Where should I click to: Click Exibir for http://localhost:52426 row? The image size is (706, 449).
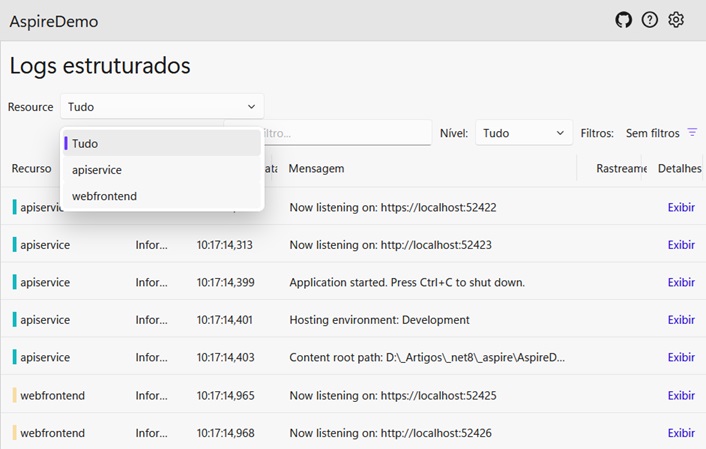681,432
